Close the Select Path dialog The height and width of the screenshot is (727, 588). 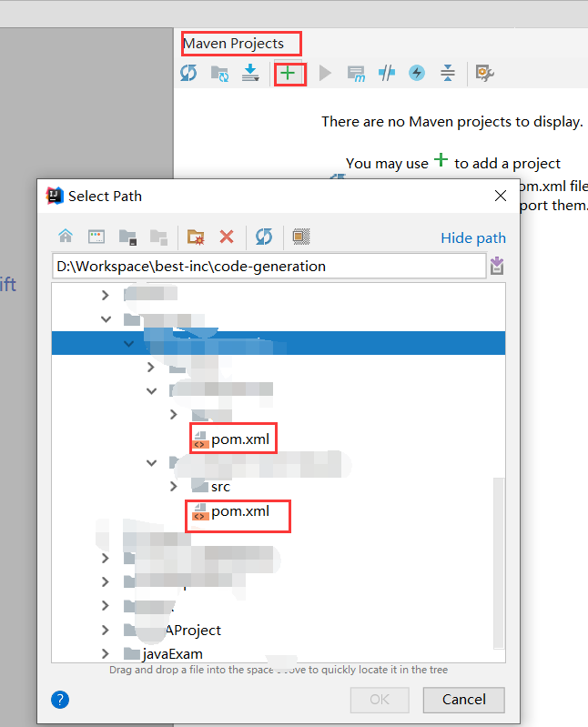[x=501, y=196]
